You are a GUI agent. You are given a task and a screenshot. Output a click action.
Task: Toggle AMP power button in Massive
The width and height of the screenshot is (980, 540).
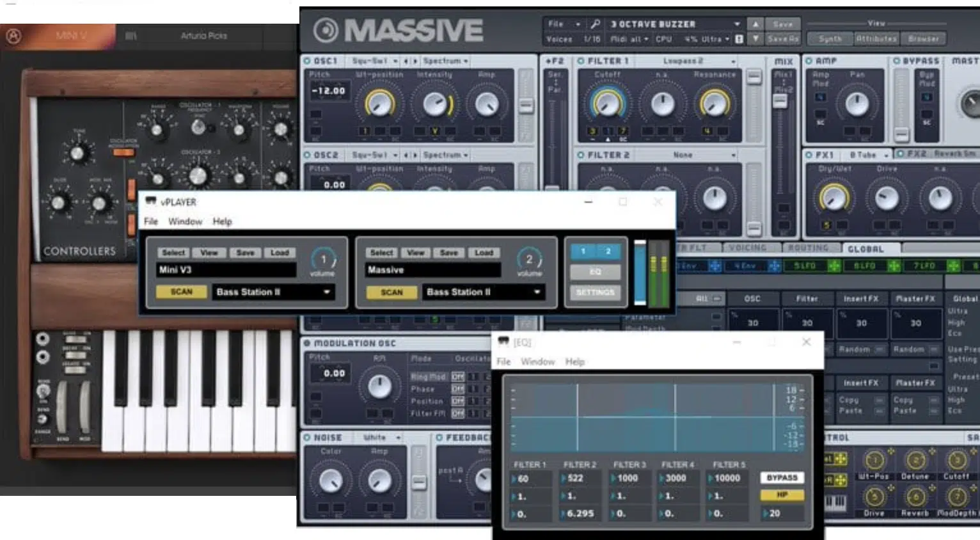tap(809, 61)
